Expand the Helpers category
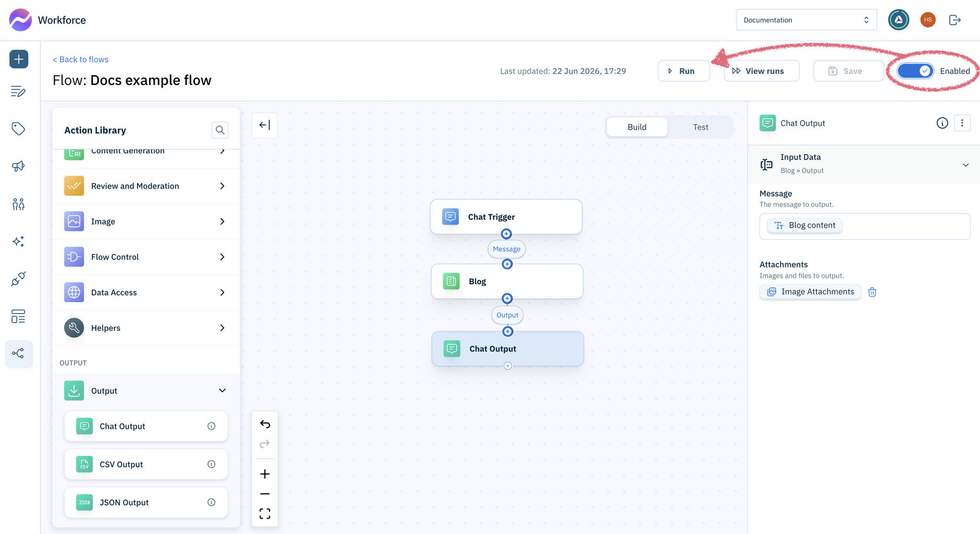 [x=146, y=328]
